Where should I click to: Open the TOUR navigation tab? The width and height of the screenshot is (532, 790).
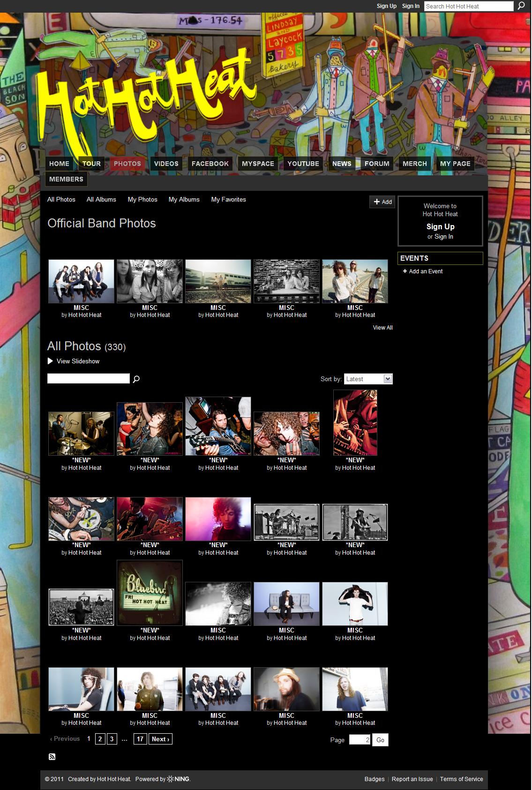coord(91,164)
